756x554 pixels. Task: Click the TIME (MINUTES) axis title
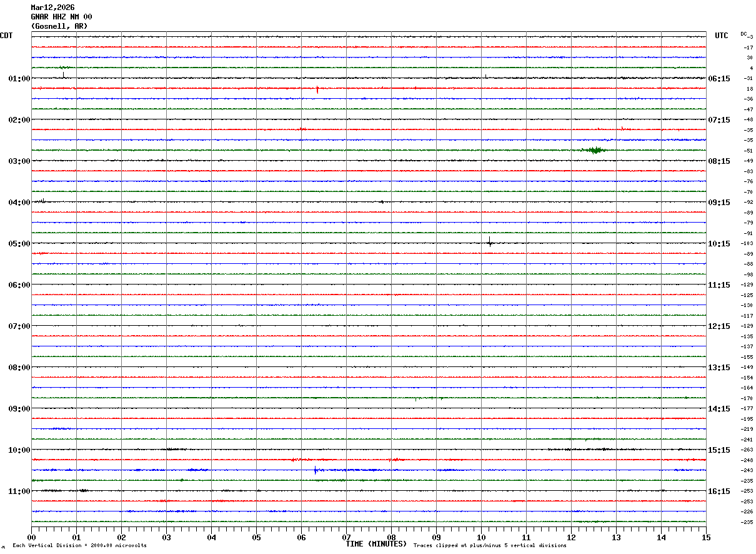tap(376, 544)
